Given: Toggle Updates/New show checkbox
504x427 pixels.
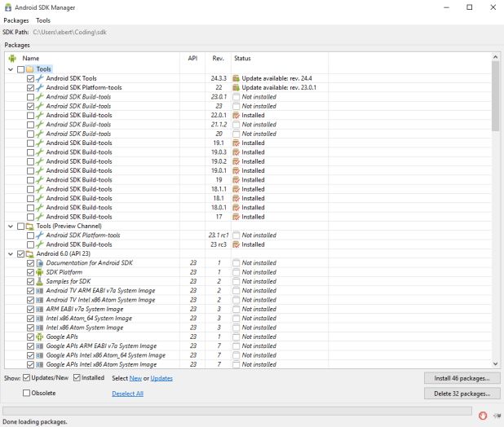Looking at the screenshot, I should click(x=27, y=378).
